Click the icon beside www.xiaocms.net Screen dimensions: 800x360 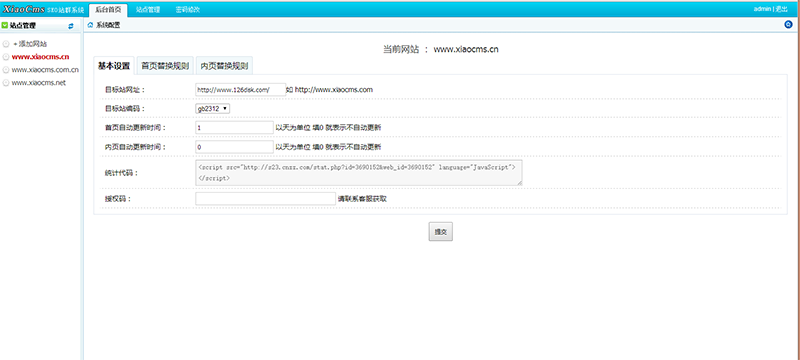[6, 83]
